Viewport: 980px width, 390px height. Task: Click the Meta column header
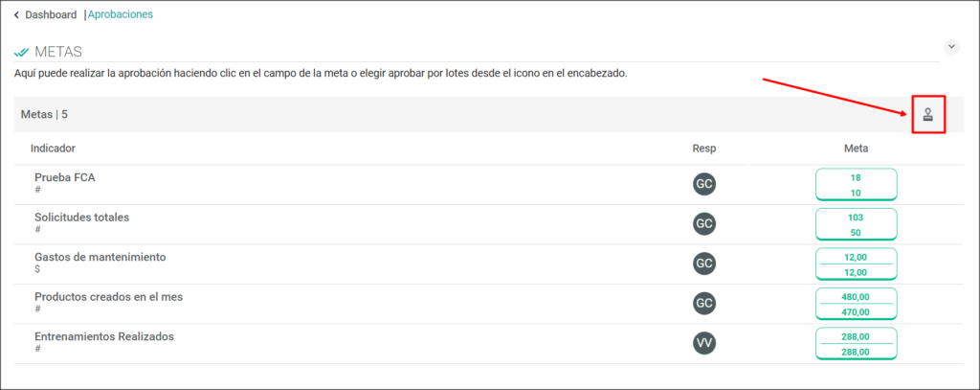[857, 149]
